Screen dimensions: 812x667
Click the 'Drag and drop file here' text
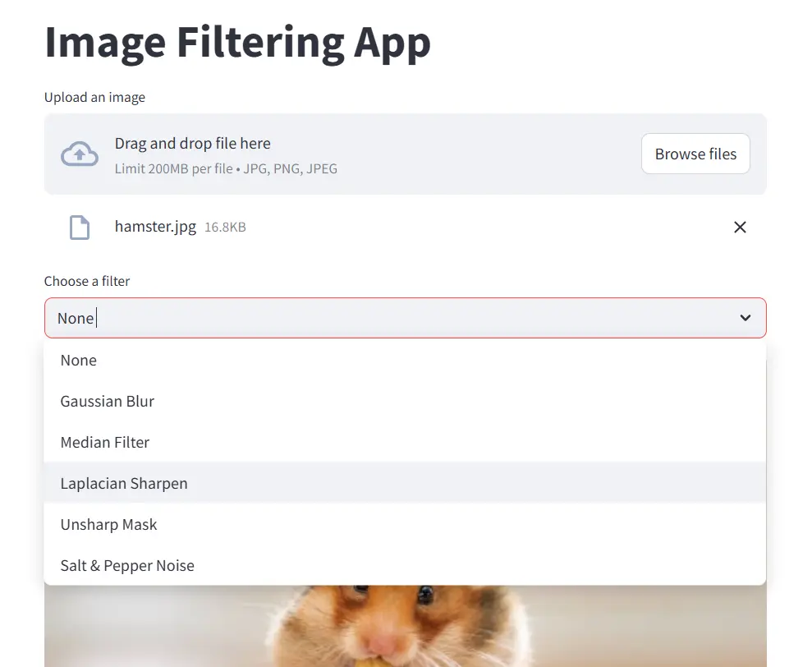click(x=193, y=144)
